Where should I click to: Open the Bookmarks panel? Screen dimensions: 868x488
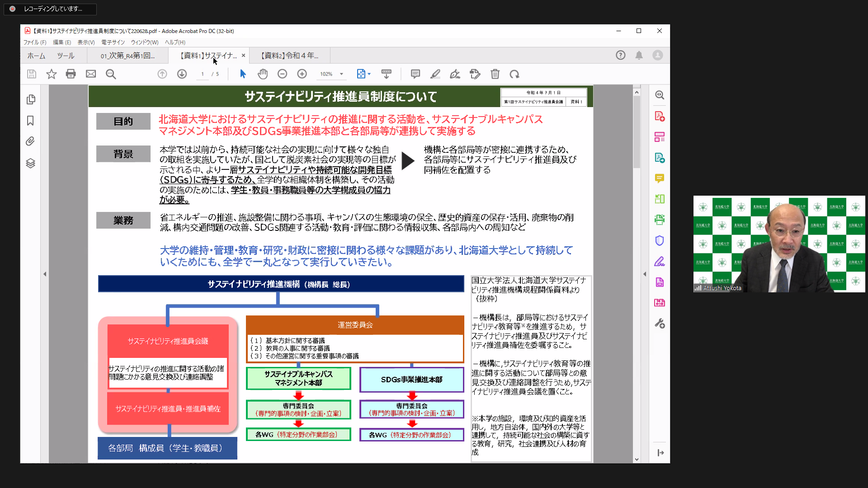[30, 121]
